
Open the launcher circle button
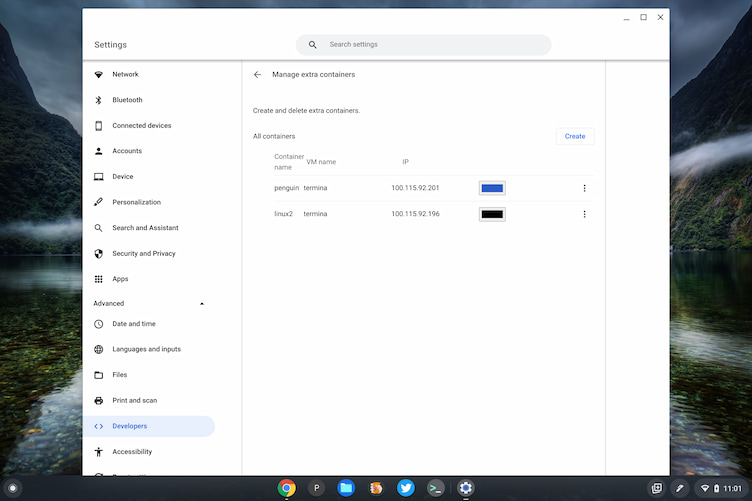pos(13,488)
